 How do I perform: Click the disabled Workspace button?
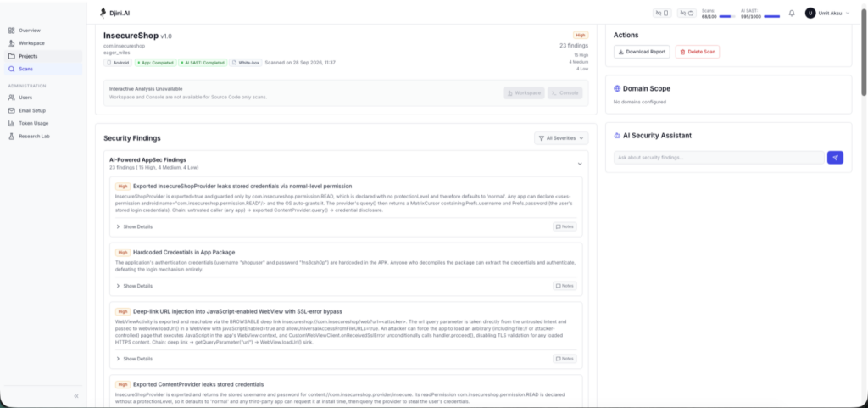coord(524,93)
